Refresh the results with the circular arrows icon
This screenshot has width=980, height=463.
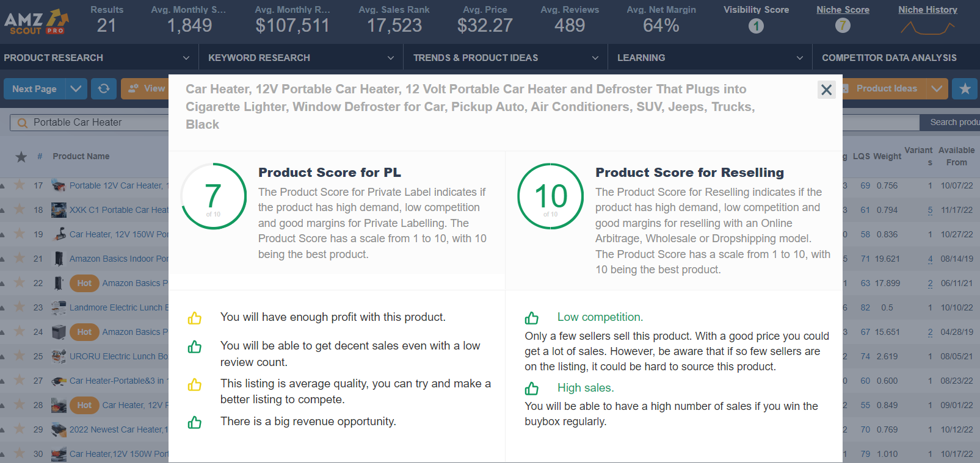coord(103,88)
